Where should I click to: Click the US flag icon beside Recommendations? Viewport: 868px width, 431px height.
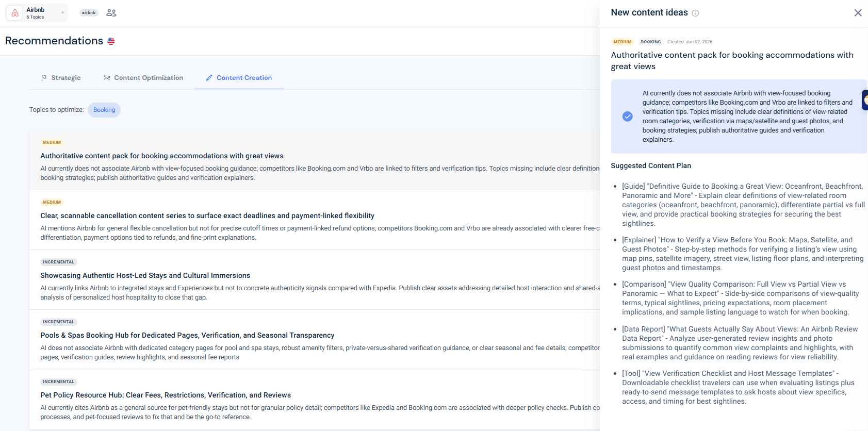tap(111, 41)
